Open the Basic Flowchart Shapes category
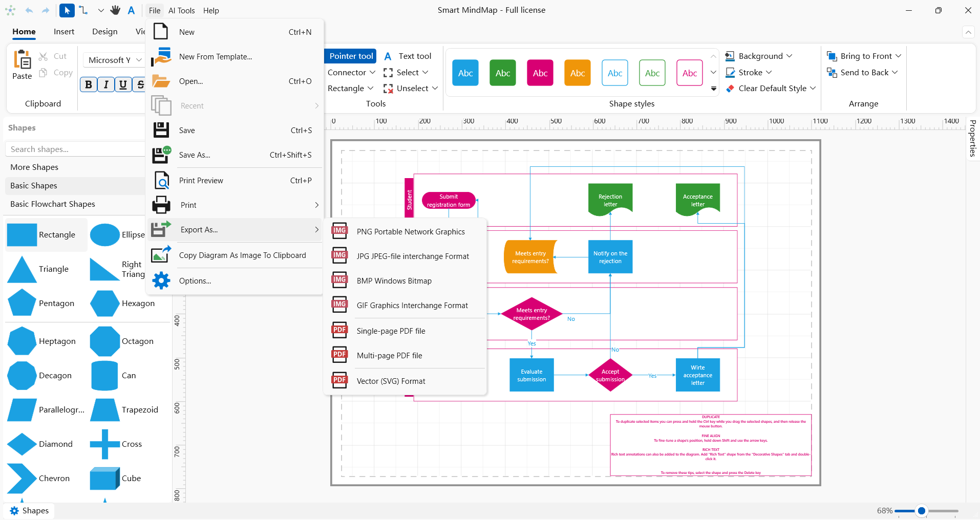The height and width of the screenshot is (520, 980). pyautogui.click(x=53, y=204)
